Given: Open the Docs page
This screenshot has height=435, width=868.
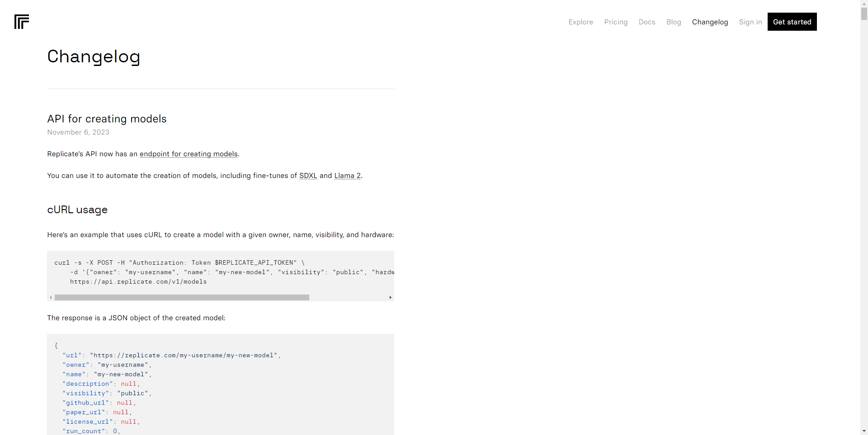Looking at the screenshot, I should (x=647, y=22).
